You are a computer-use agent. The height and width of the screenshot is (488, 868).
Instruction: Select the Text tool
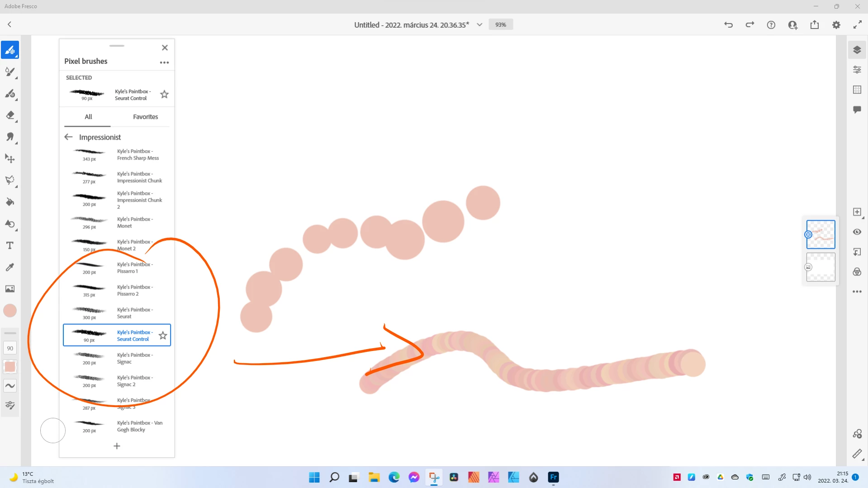click(x=10, y=246)
